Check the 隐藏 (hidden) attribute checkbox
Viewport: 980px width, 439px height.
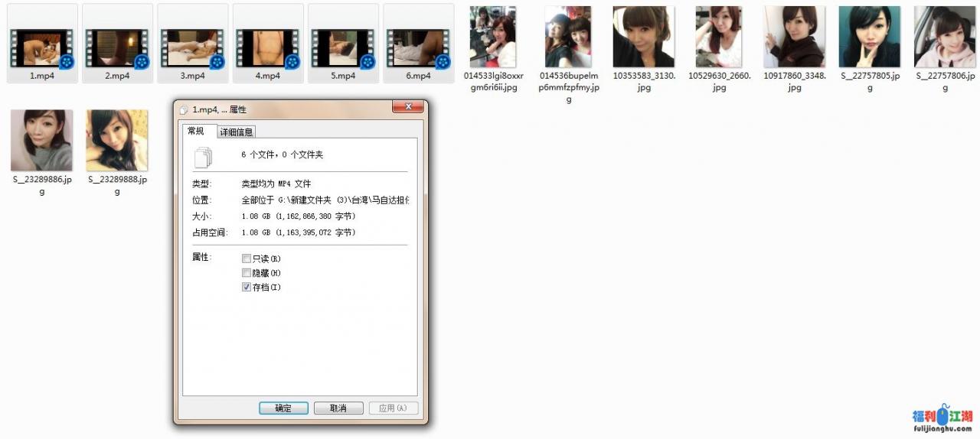click(x=247, y=273)
